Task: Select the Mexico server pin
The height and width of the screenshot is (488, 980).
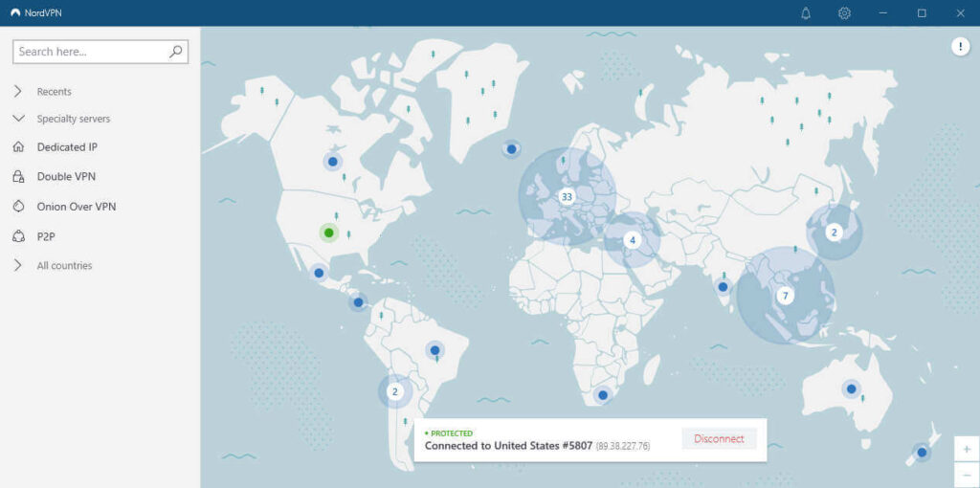Action: [x=319, y=273]
